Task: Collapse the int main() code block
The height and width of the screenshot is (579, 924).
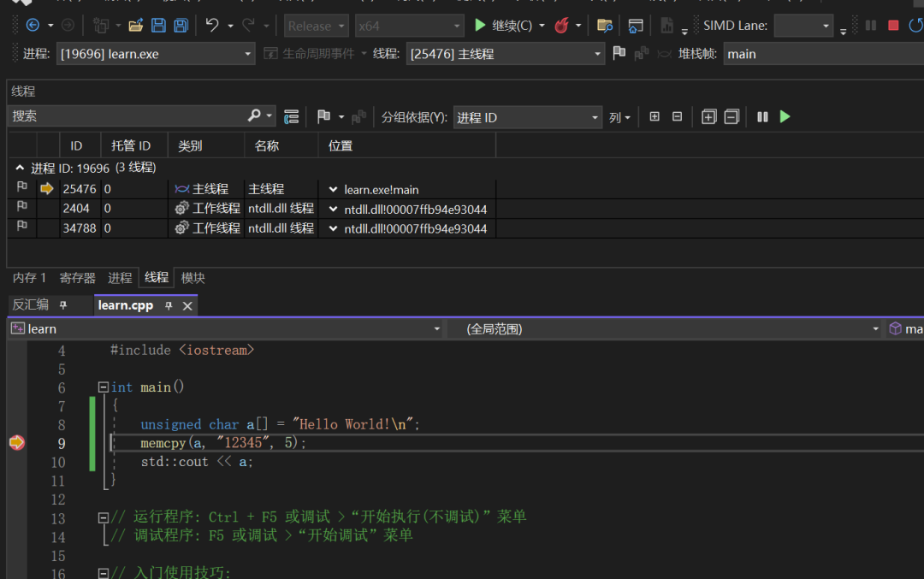Action: 104,387
